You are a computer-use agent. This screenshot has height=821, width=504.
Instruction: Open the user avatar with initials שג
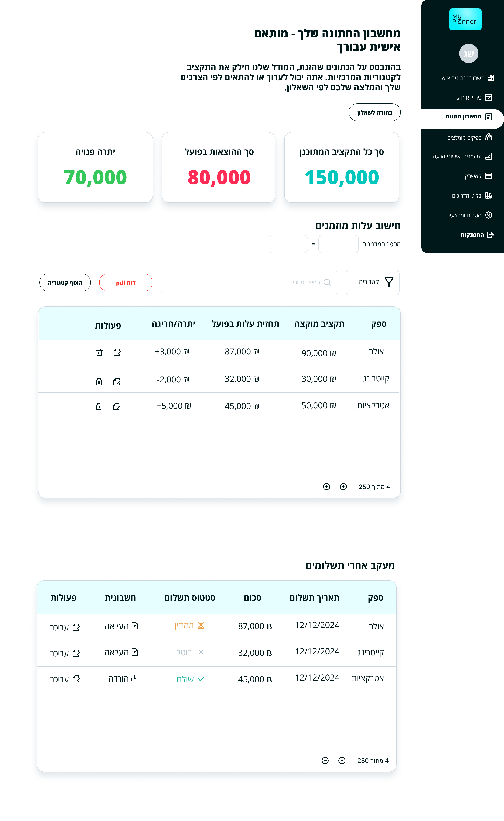click(x=469, y=53)
